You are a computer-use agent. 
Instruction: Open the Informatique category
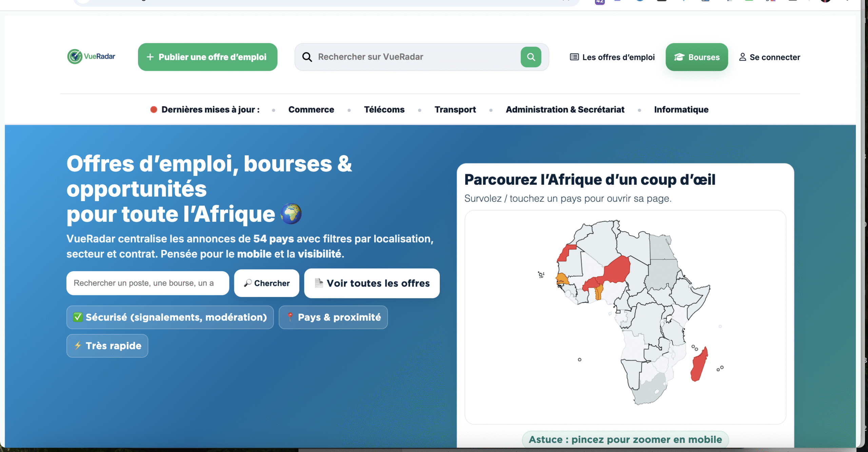681,110
